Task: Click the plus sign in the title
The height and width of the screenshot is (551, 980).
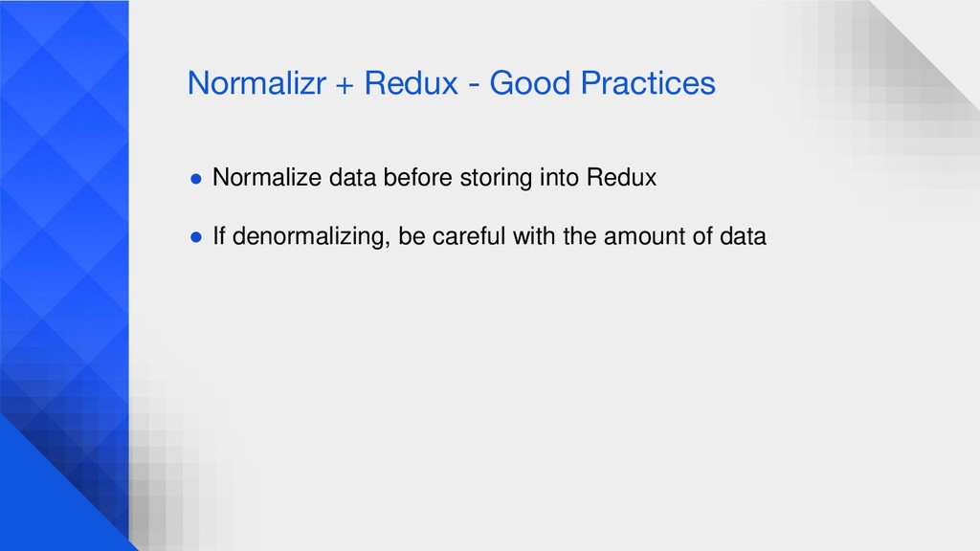Action: coord(345,85)
